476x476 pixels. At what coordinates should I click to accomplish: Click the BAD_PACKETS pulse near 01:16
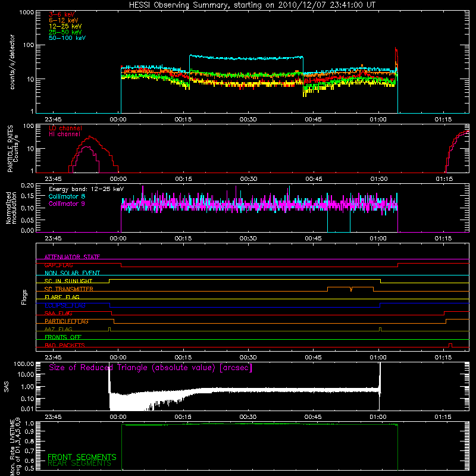[450, 345]
